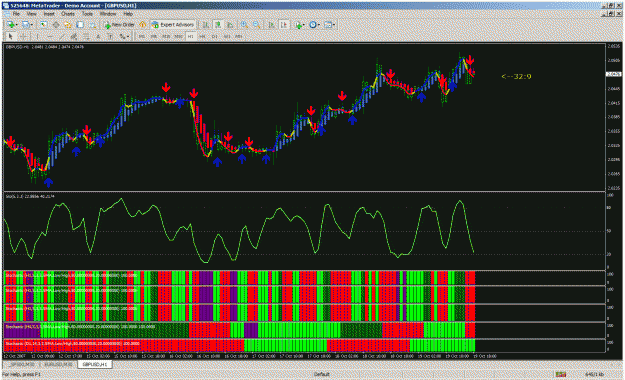Toggle the Terminal panel icon
Image resolution: width=625 pixels, height=380 pixels.
tap(80, 25)
